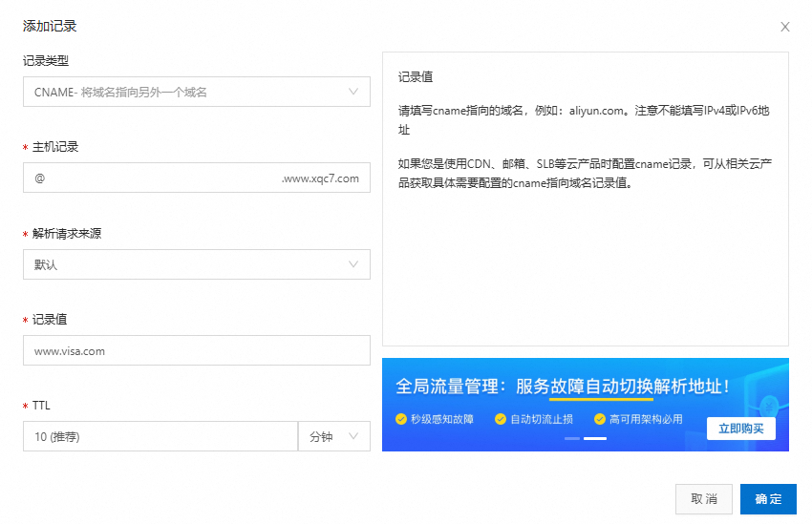This screenshot has height=524, width=812.
Task: Select the first banner carousel indicator
Action: (x=572, y=438)
